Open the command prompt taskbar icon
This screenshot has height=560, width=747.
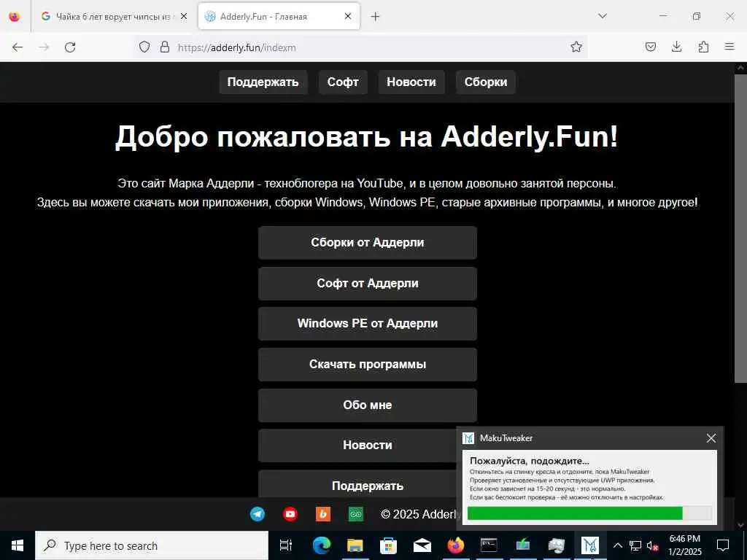click(x=489, y=545)
